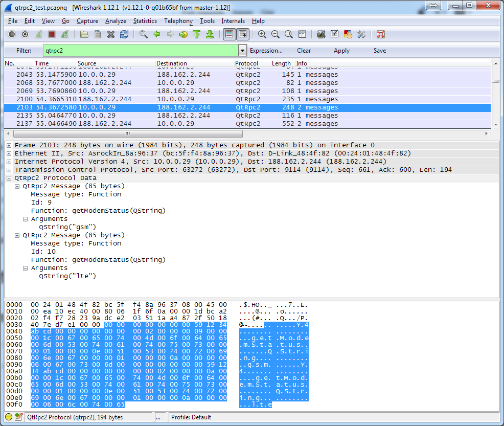Collapse the QtRpc2 Message with Id 9
The height and width of the screenshot is (426, 504).
17,186
